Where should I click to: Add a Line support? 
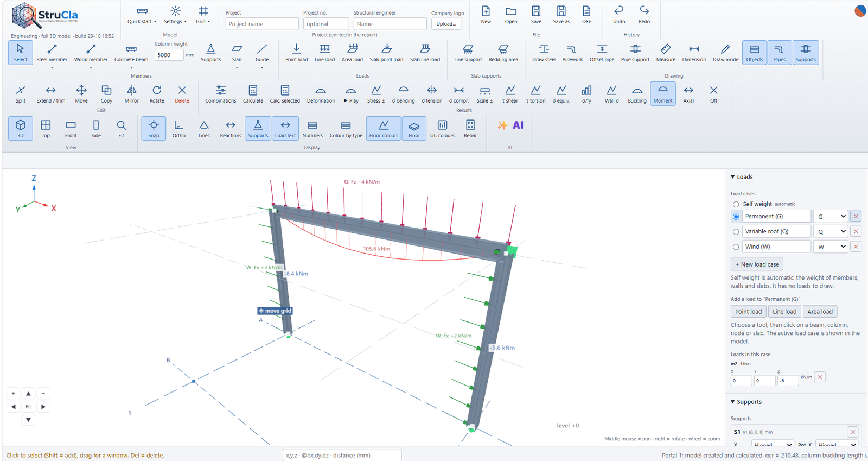tap(468, 53)
